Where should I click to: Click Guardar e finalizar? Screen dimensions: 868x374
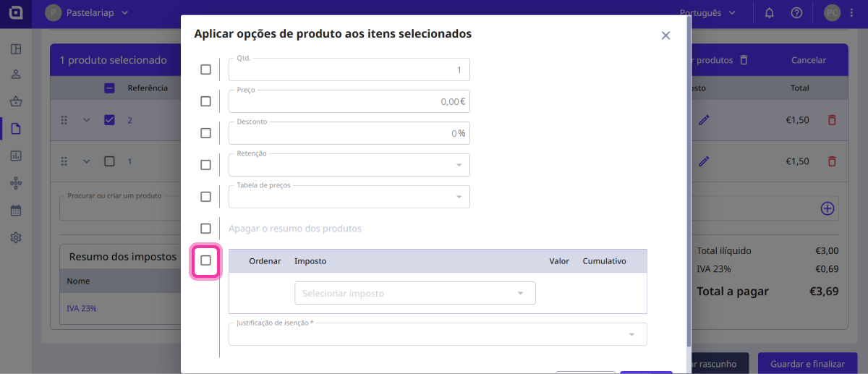808,364
